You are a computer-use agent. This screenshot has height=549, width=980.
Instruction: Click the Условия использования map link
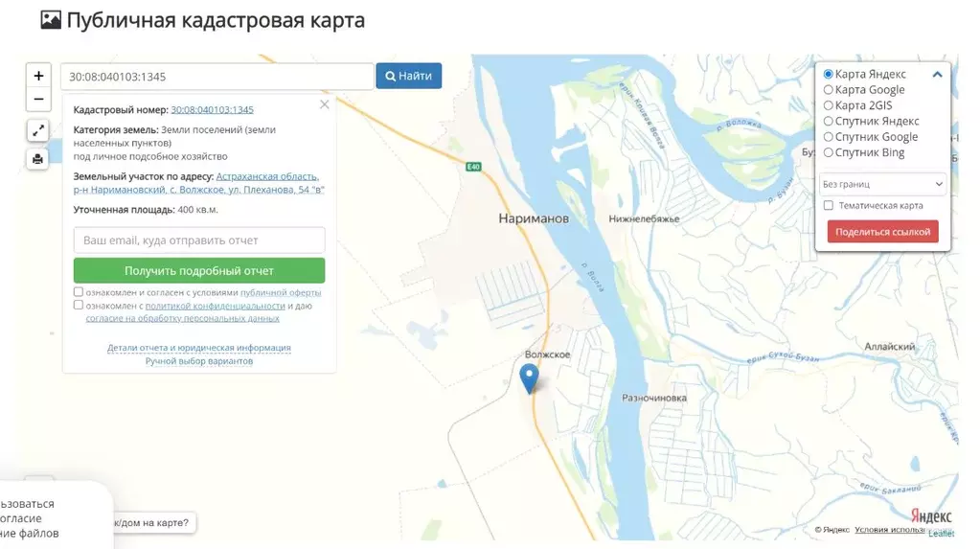click(x=890, y=530)
